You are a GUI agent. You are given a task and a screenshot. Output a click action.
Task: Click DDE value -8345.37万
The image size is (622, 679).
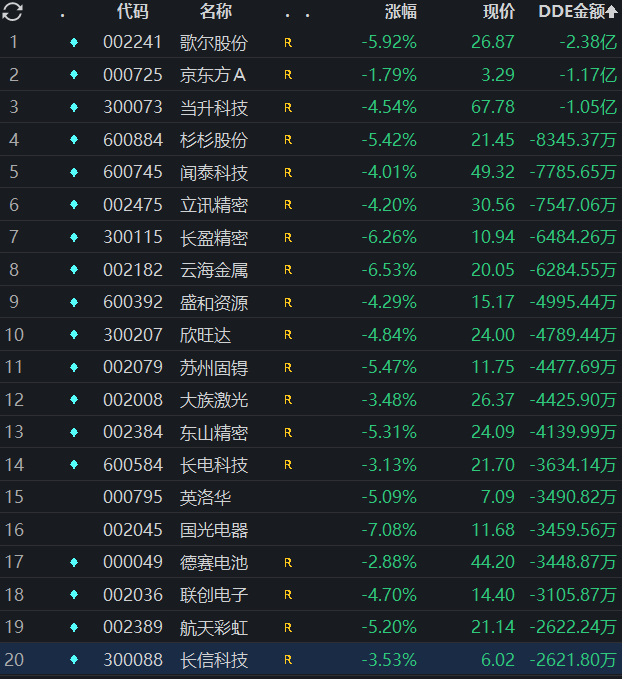pyautogui.click(x=573, y=140)
